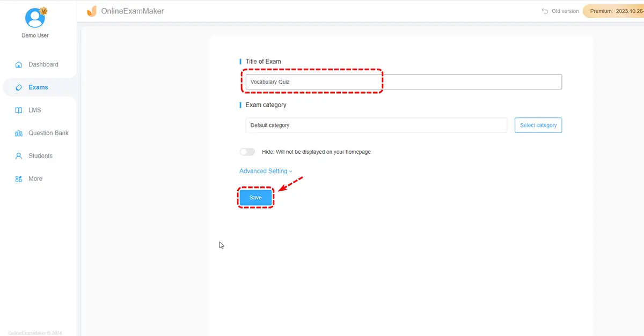This screenshot has width=644, height=336.
Task: Click the Old version back-arrow icon
Action: 545,11
